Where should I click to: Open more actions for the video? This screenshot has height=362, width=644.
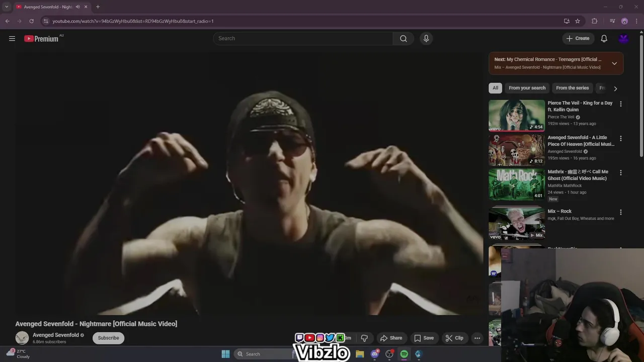(477, 338)
